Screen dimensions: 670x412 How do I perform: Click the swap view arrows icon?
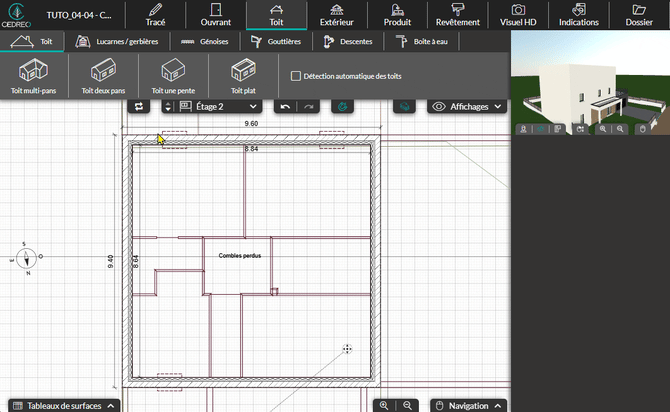pos(137,106)
